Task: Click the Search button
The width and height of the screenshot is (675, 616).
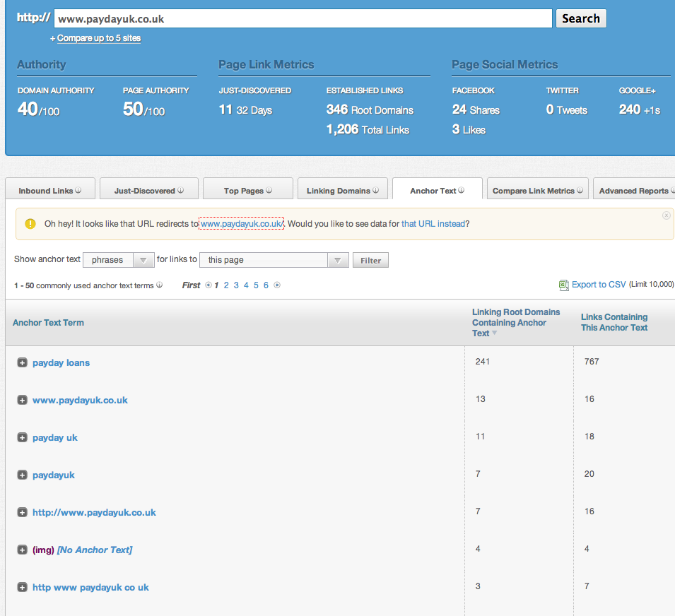Action: click(580, 18)
